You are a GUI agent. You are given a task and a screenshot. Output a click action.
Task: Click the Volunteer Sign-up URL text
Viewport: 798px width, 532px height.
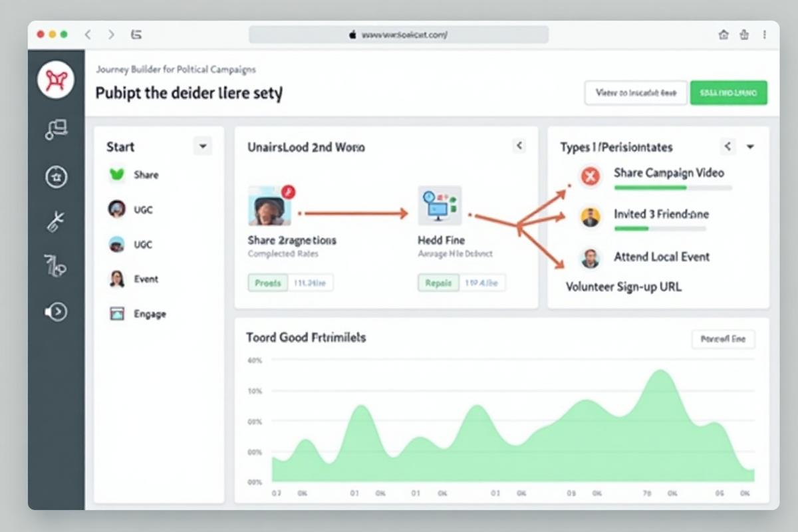point(623,287)
